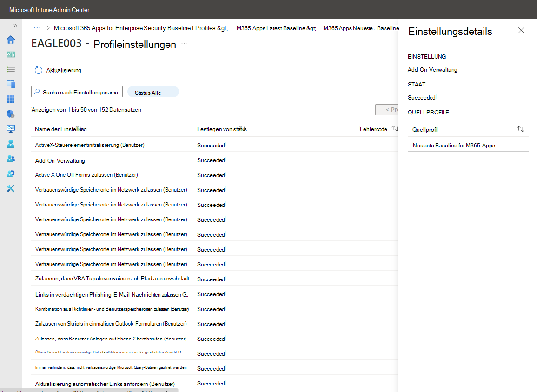Go to Home in the sidebar
537x392 pixels.
[x=11, y=40]
